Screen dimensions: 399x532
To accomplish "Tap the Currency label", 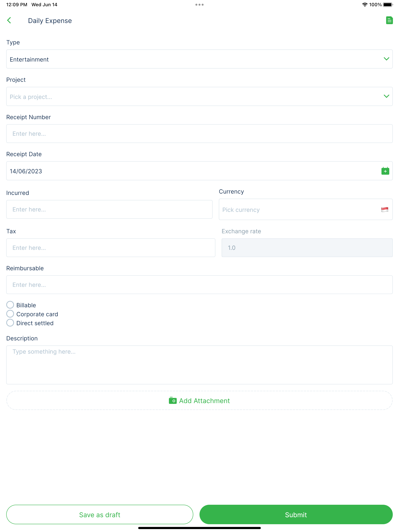I will [x=231, y=191].
